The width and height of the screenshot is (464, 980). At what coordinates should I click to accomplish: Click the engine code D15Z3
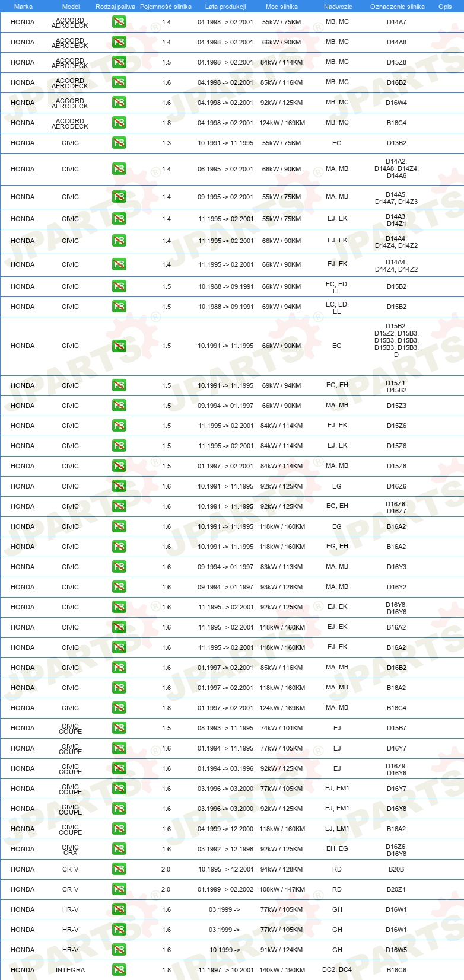pos(396,406)
